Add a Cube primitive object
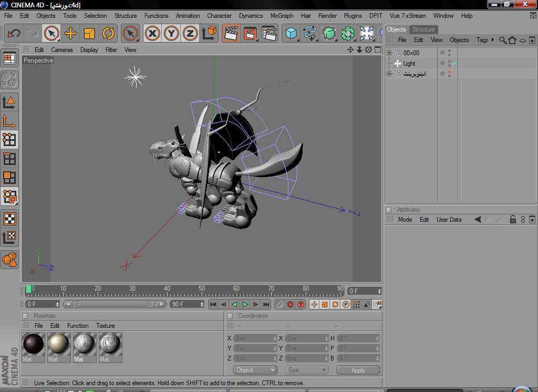538x392 pixels. pos(291,34)
